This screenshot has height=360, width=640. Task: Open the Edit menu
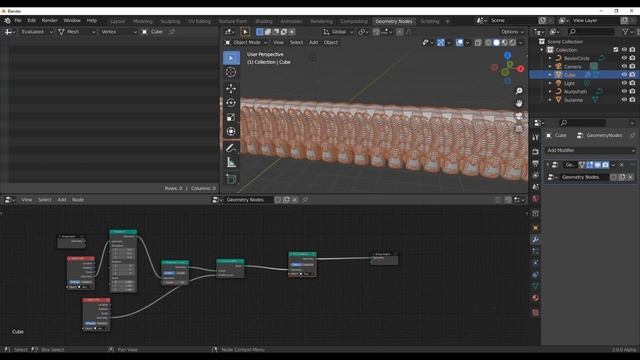pyautogui.click(x=31, y=20)
